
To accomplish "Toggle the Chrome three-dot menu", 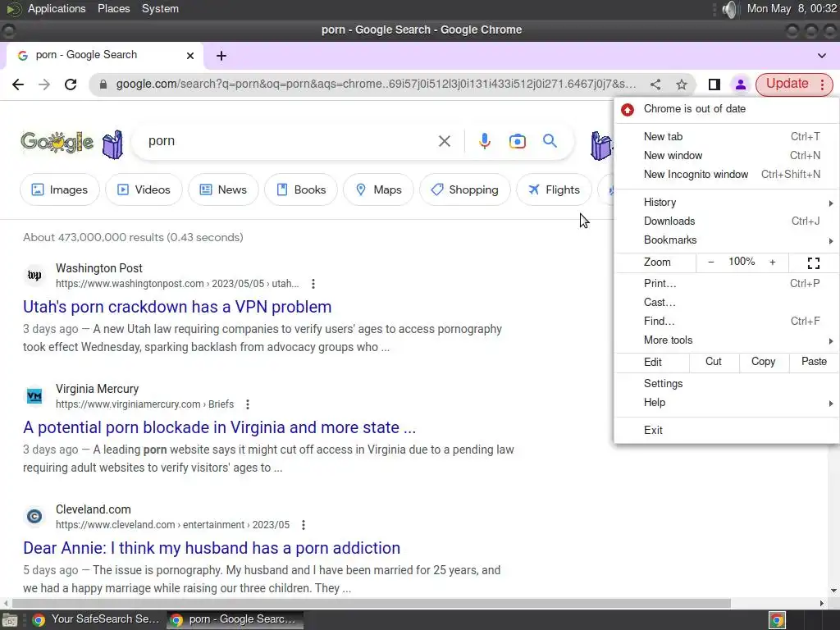I will point(822,84).
